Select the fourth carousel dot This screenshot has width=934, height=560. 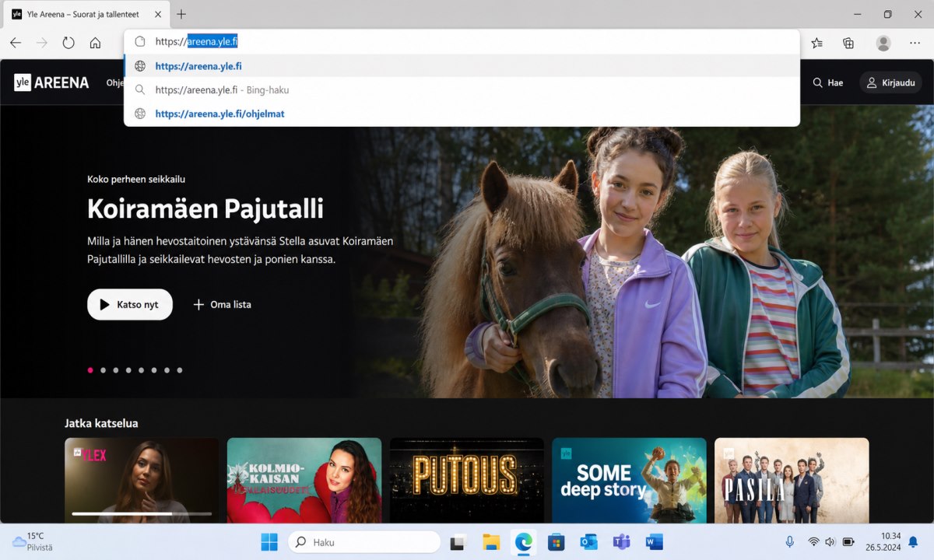click(x=128, y=370)
